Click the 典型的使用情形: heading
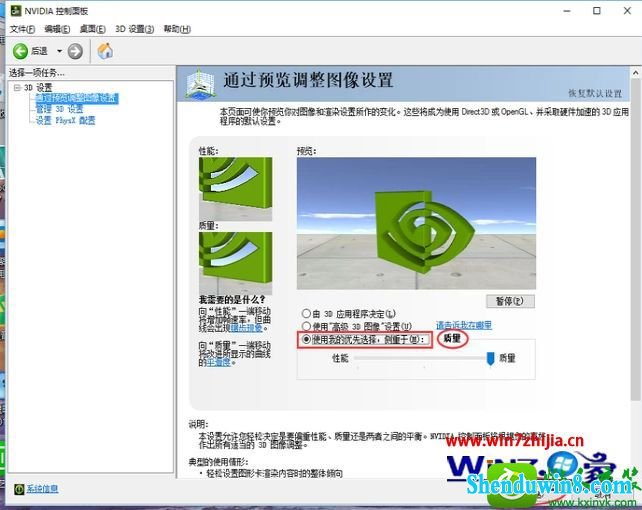Screen dimensions: 642x510 point(218,462)
